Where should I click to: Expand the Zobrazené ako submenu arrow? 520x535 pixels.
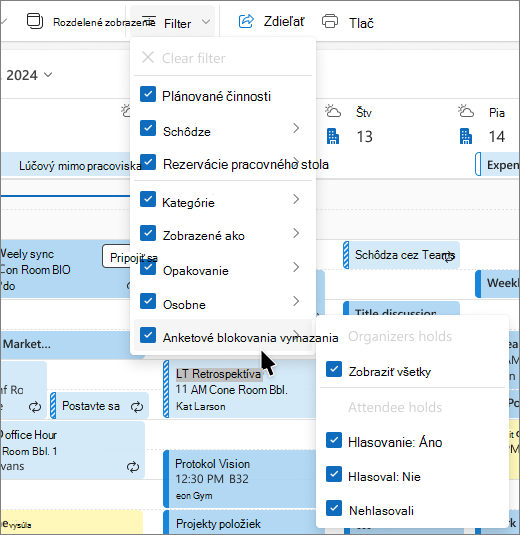click(x=296, y=233)
